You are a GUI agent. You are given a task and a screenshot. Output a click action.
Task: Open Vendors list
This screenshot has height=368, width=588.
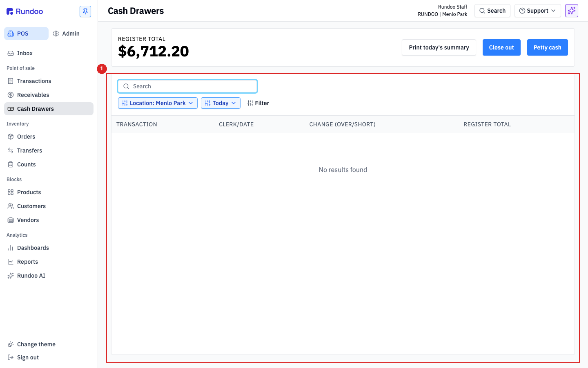point(49,220)
